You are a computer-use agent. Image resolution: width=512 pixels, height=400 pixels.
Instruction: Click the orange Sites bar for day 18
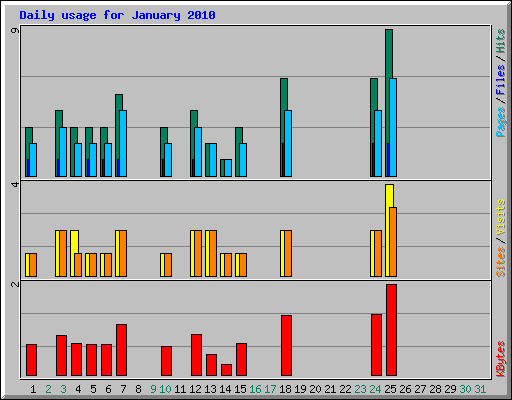288,253
